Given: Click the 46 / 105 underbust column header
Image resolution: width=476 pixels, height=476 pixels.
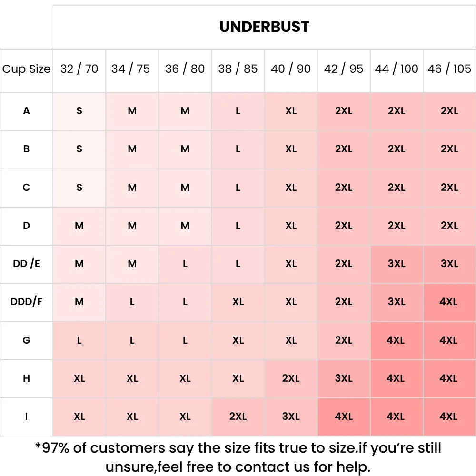Looking at the screenshot, I should 449,69.
